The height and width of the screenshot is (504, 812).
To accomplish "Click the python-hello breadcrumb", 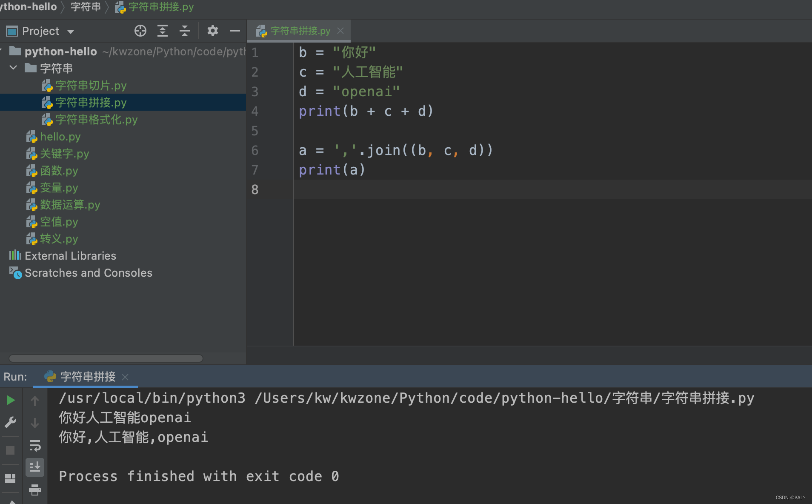I will point(28,7).
